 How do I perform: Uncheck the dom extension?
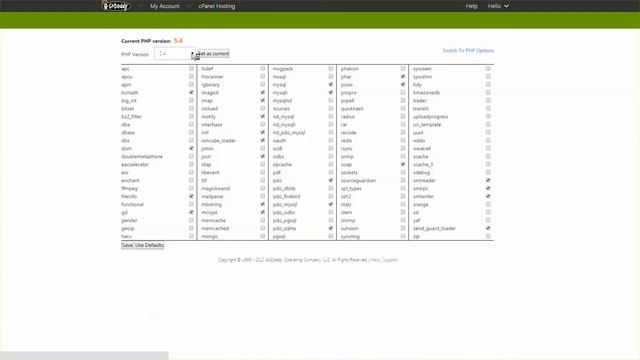tap(191, 148)
